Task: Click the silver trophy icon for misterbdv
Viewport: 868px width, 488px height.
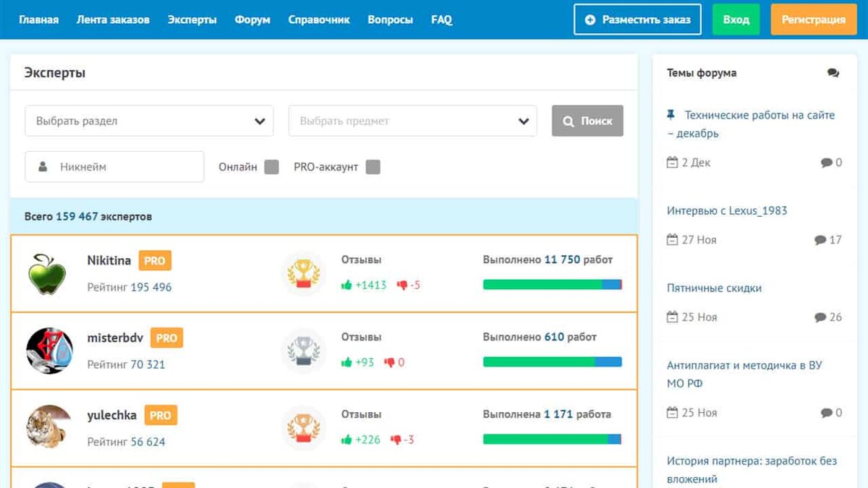Action: click(x=303, y=351)
